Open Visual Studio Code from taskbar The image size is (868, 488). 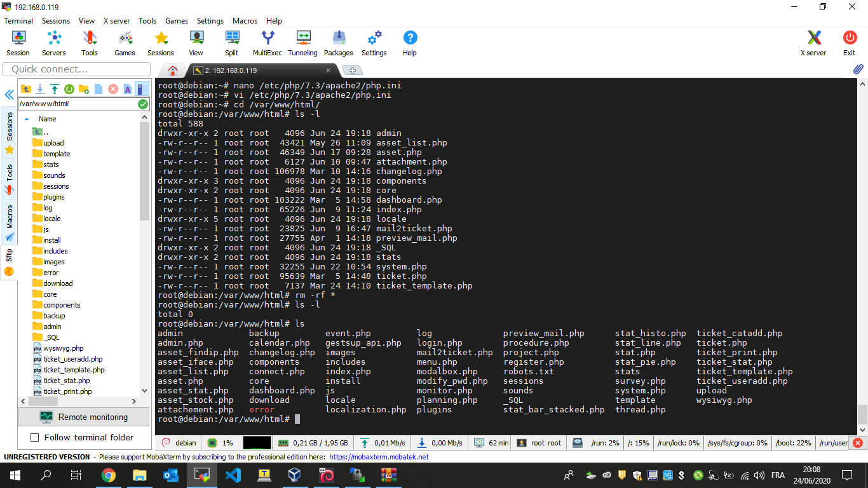[x=233, y=475]
